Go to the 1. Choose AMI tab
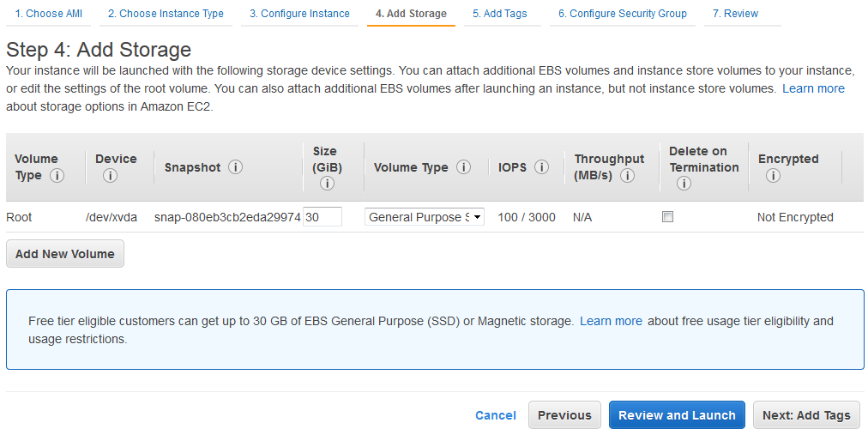The height and width of the screenshot is (435, 868). (48, 14)
